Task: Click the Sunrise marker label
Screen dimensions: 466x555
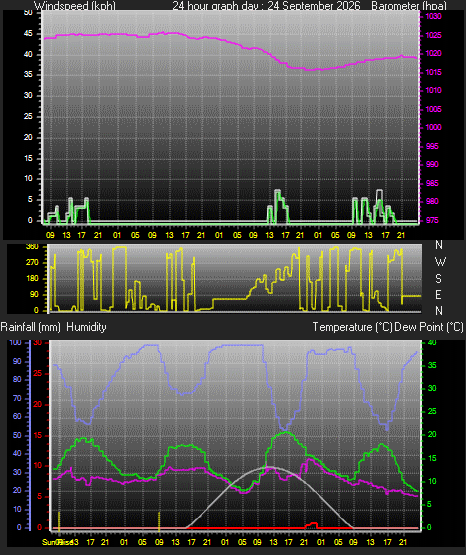Action: coord(58,542)
